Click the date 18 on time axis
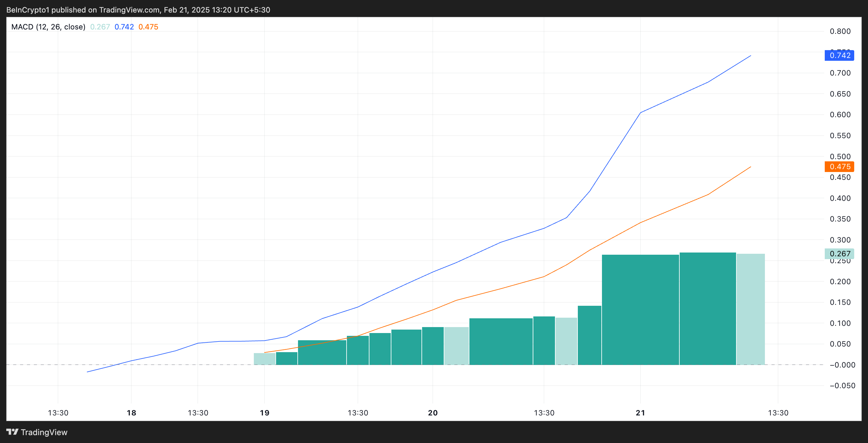 coord(131,413)
